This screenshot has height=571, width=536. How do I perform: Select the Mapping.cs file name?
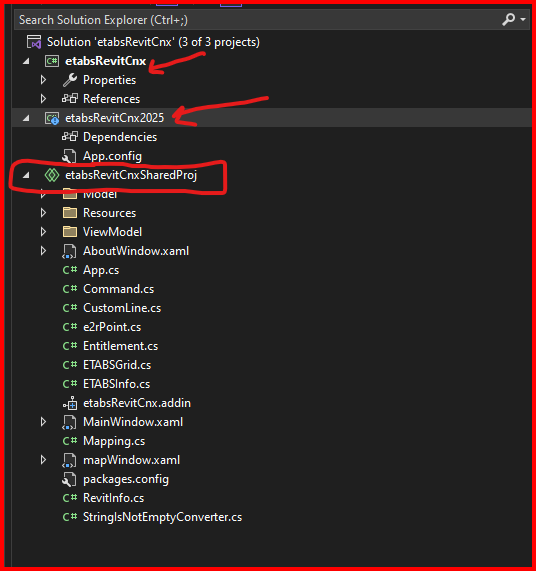pos(114,441)
